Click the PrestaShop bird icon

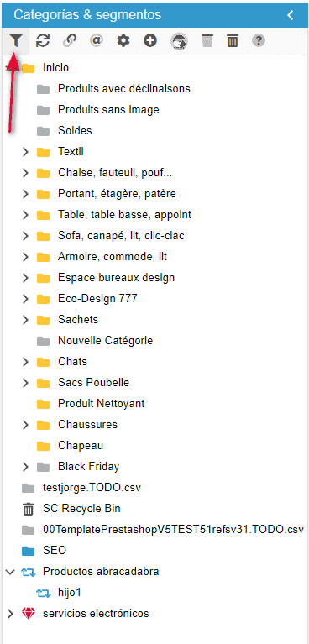(x=180, y=40)
